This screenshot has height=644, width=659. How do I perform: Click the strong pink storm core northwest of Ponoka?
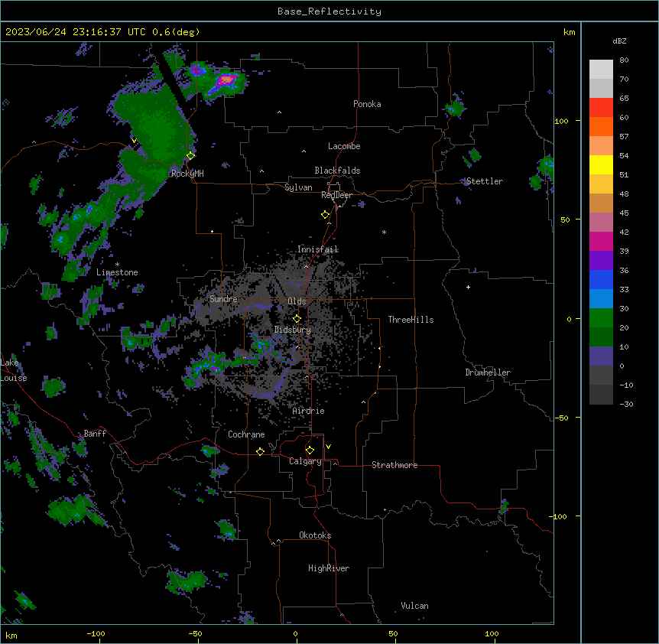227,79
